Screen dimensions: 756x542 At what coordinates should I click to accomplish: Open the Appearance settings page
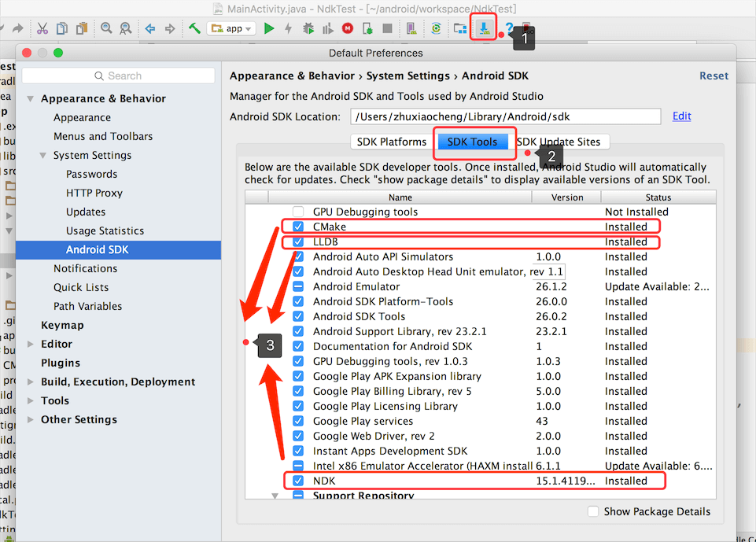coord(82,118)
